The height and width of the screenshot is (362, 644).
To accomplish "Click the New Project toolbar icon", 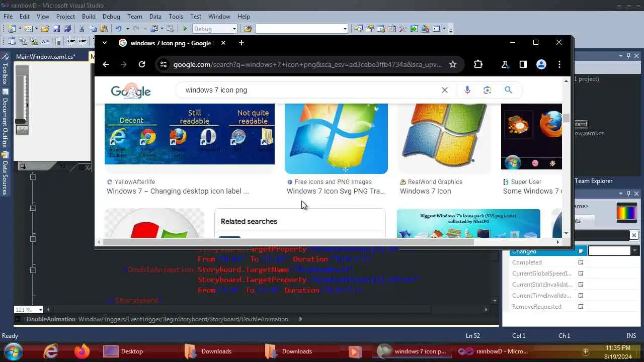I will [12, 29].
